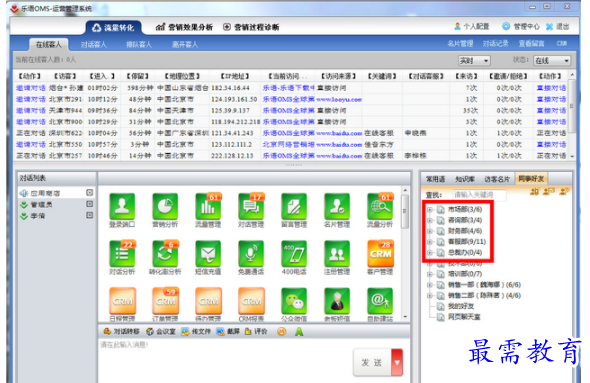Viewport: 590px width, 383px height.
Task: Open the 日报管理 CRM icon
Action: 122,301
